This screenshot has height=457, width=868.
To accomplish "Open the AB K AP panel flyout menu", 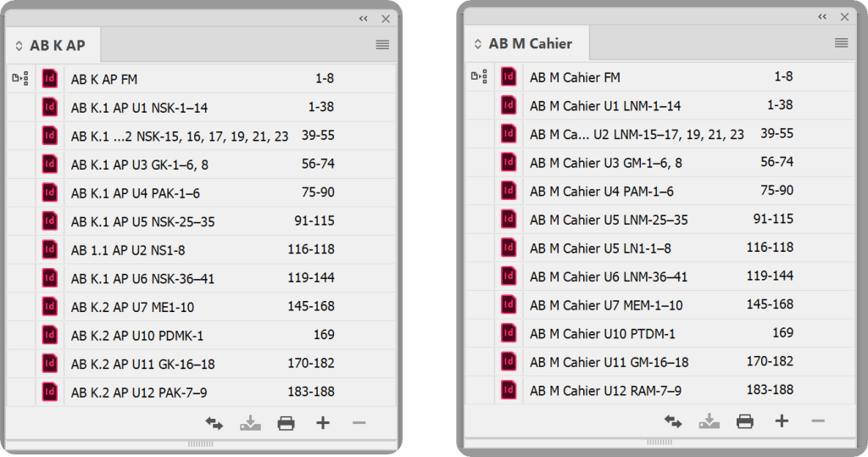I will [x=382, y=45].
